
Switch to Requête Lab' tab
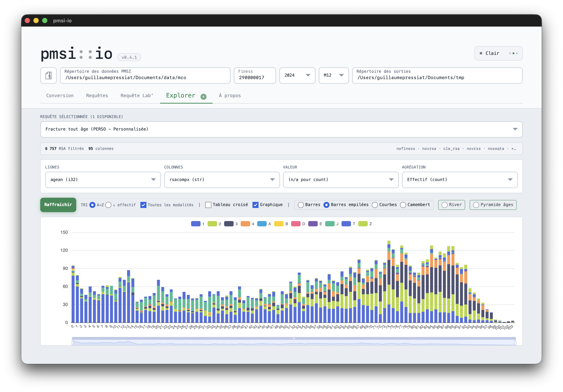point(137,96)
